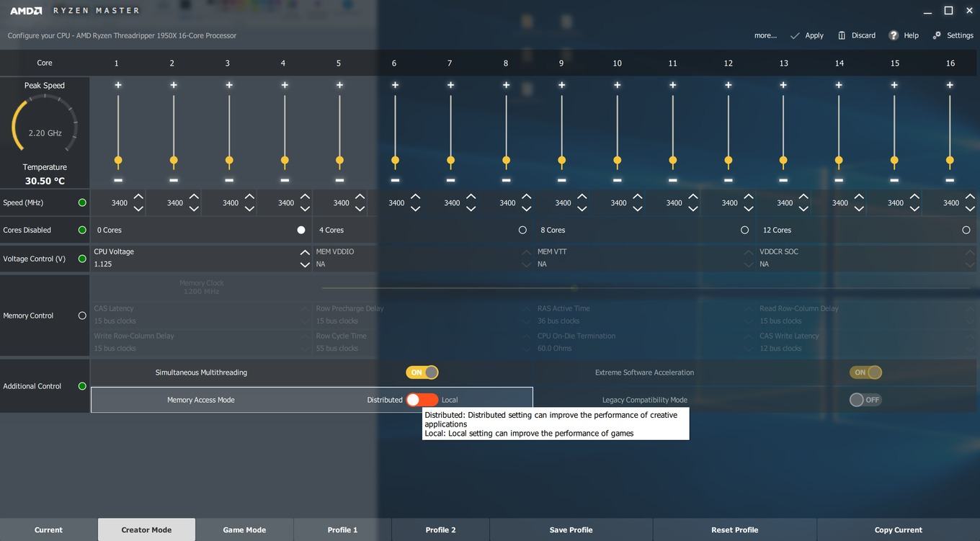Click the minus icon below core 16 slider
The width and height of the screenshot is (980, 541).
coord(950,180)
